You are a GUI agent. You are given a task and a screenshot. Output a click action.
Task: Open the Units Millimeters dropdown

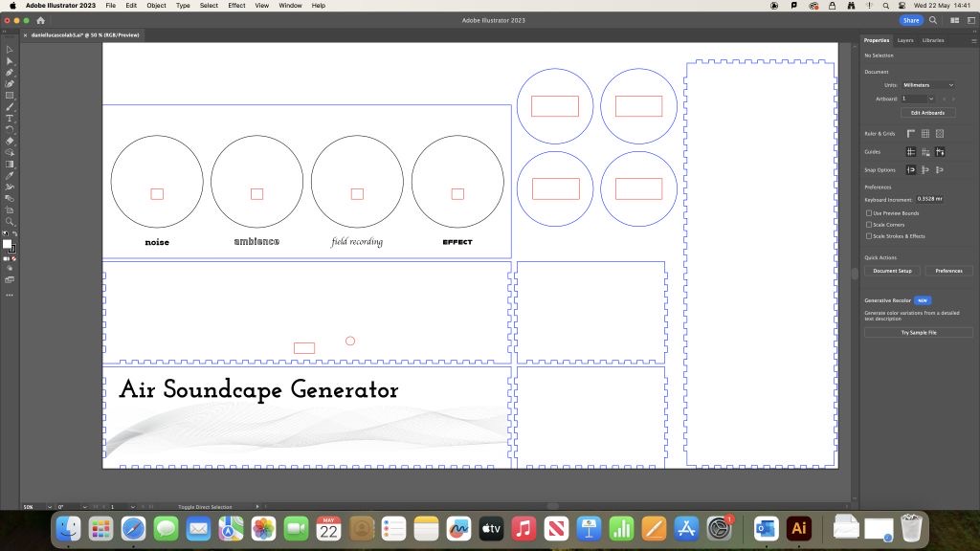[928, 85]
